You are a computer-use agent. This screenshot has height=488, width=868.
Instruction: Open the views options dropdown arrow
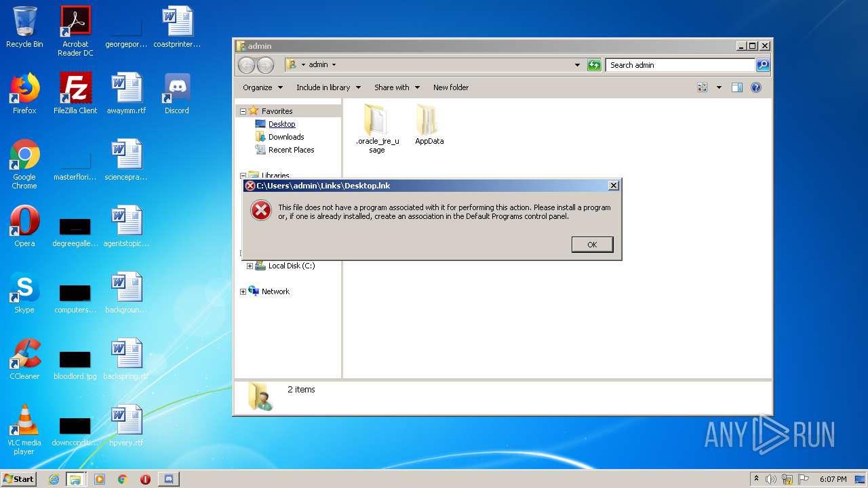(x=719, y=87)
